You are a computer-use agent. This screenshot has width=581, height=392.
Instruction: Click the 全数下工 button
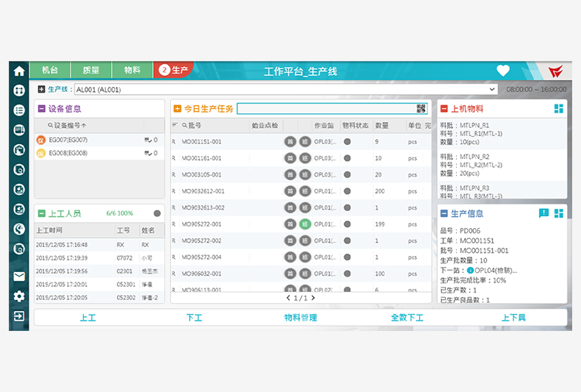tap(407, 318)
